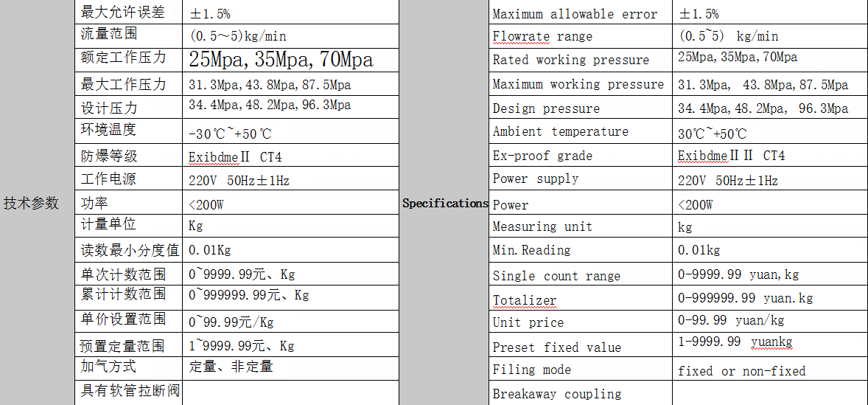The width and height of the screenshot is (868, 405).
Task: Click the "fixed or non-fixed" value
Action: 741,371
